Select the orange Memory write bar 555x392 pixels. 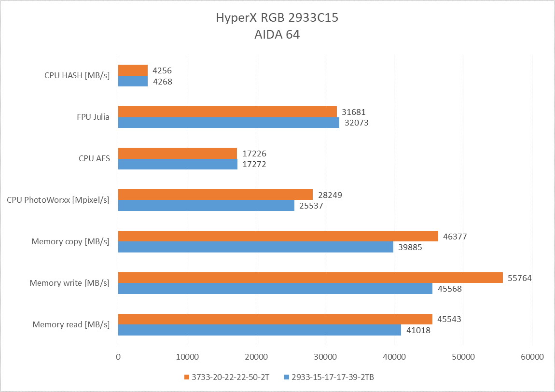tap(310, 277)
